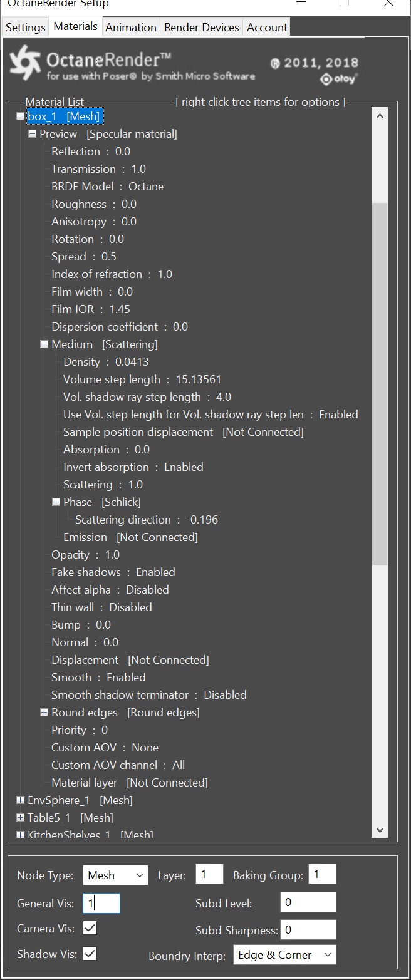
Task: Switch to the Animation tab
Action: (x=131, y=28)
